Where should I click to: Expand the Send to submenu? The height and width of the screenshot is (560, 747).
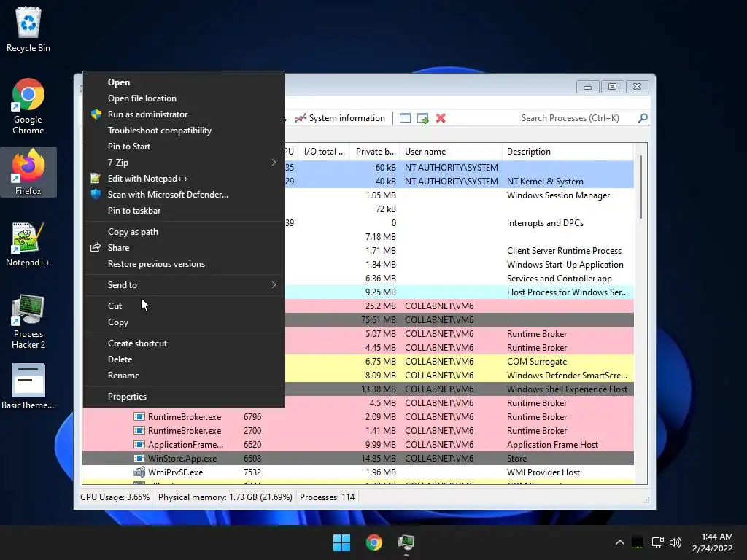(184, 285)
